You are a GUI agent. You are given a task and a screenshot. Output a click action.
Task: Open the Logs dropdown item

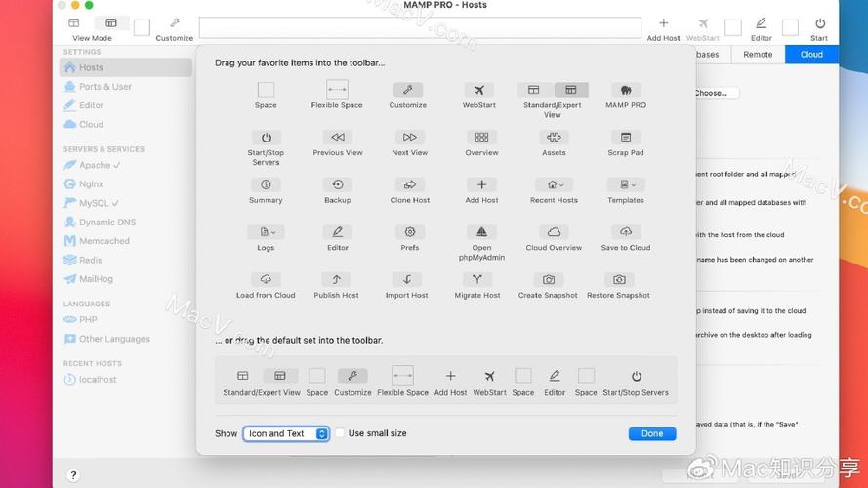pyautogui.click(x=266, y=232)
